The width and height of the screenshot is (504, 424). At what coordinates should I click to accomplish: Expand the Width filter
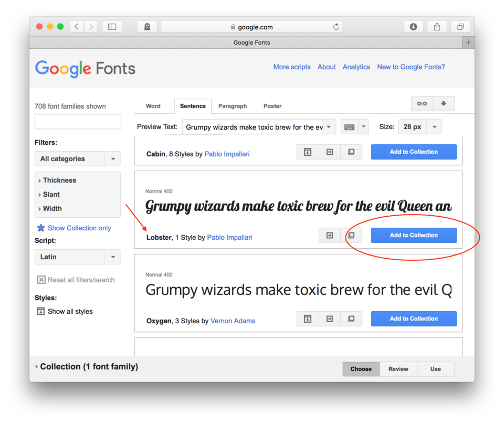pos(50,208)
